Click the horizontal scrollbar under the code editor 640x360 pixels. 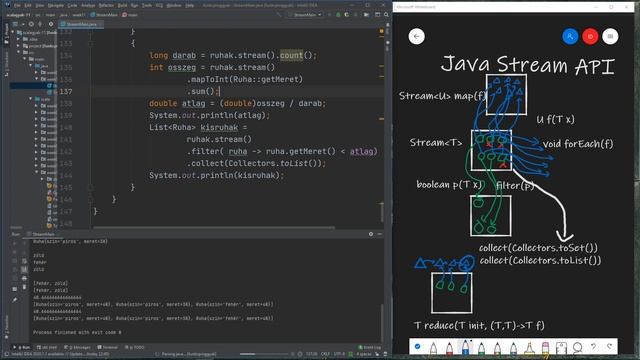[214, 227]
